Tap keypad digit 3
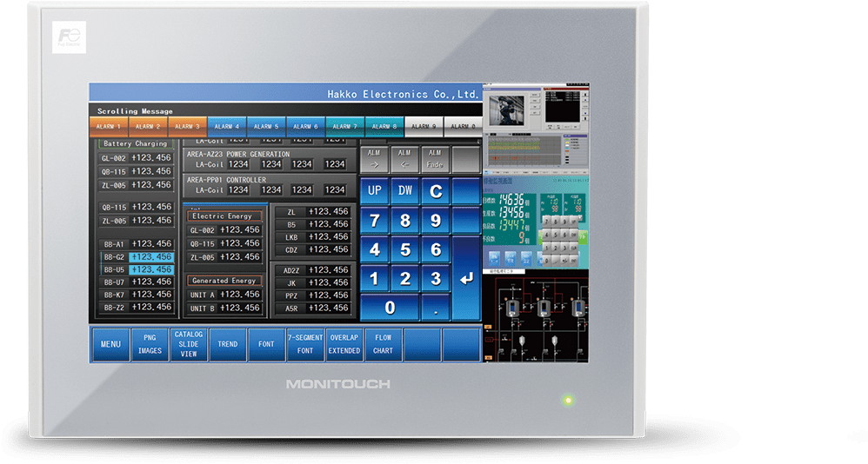Image resolution: width=868 pixels, height=464 pixels. [x=436, y=279]
